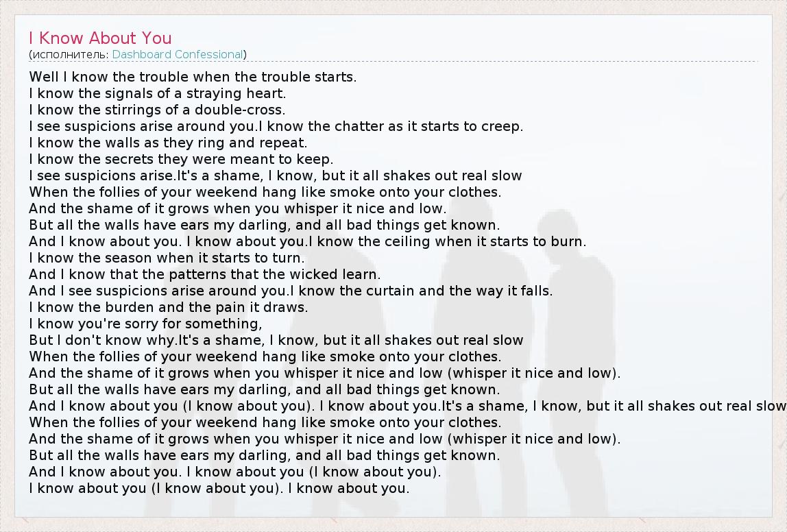This screenshot has width=787, height=532.
Task: Select the patterns that the wicked learn line
Action: [204, 274]
